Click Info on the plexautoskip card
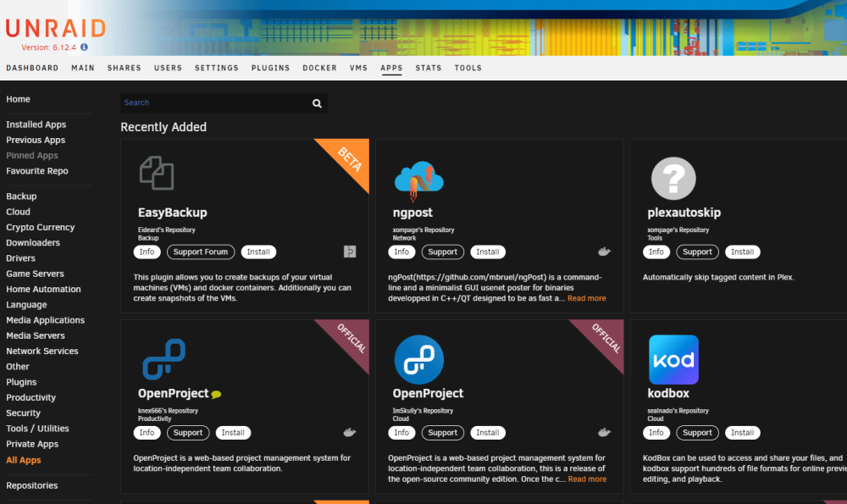This screenshot has height=504, width=847. tap(656, 252)
